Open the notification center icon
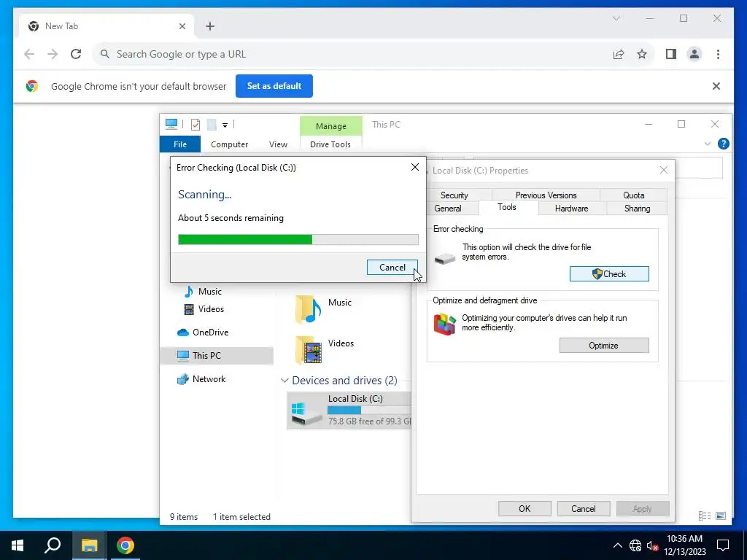Viewport: 747px width, 560px height. tap(723, 545)
